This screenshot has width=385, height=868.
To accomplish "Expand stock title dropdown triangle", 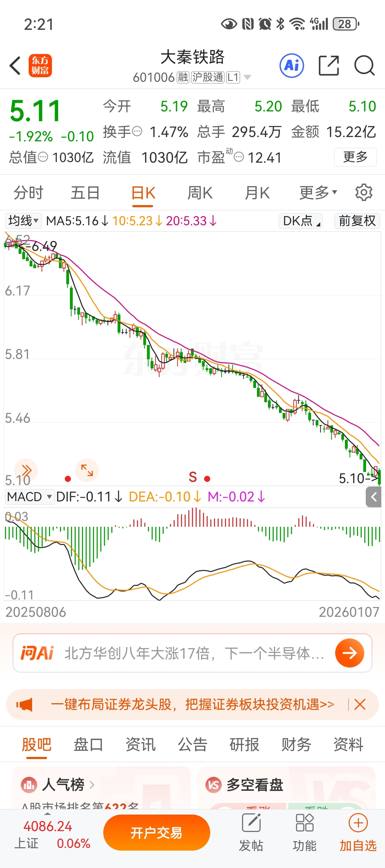I will tap(247, 78).
